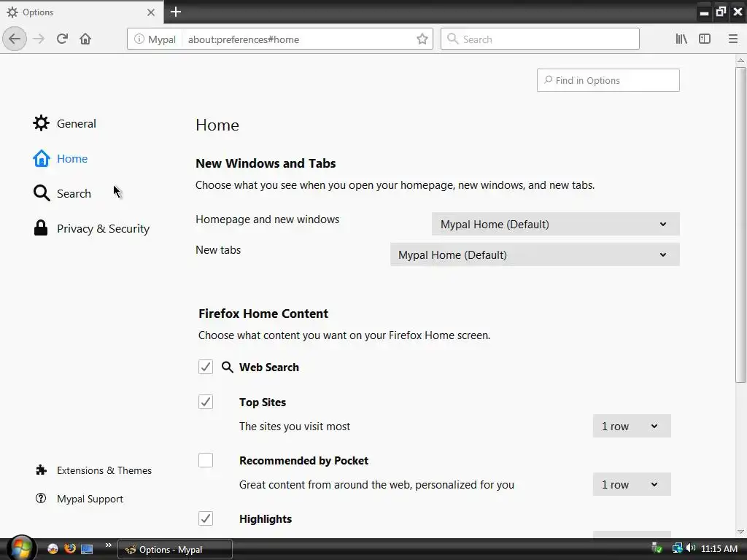Click the network tray icon

click(678, 548)
